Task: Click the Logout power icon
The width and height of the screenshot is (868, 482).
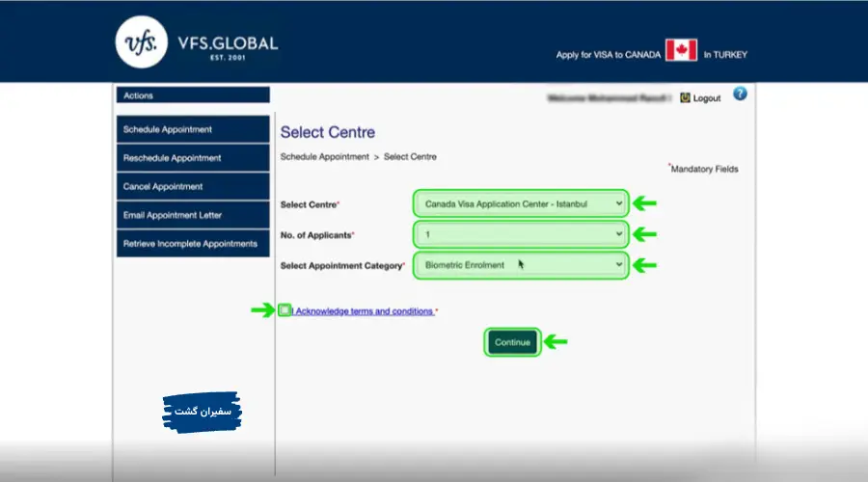Action: pos(685,98)
